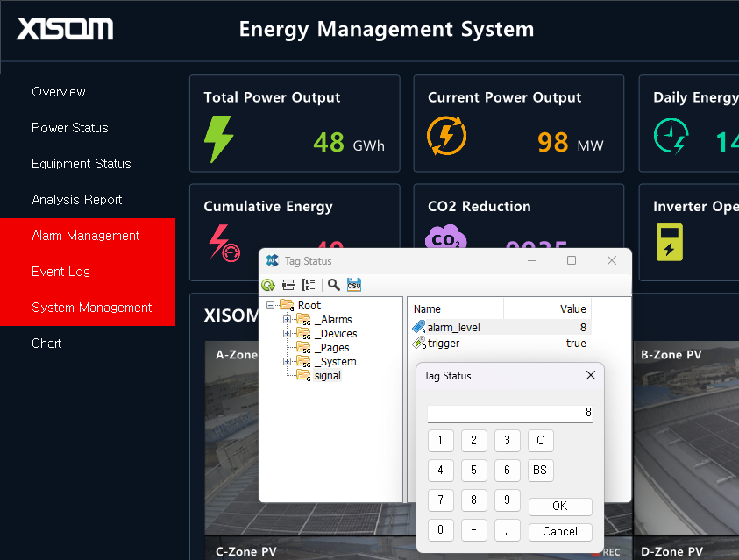Collapse the Root tree node
The width and height of the screenshot is (739, 560).
(270, 306)
